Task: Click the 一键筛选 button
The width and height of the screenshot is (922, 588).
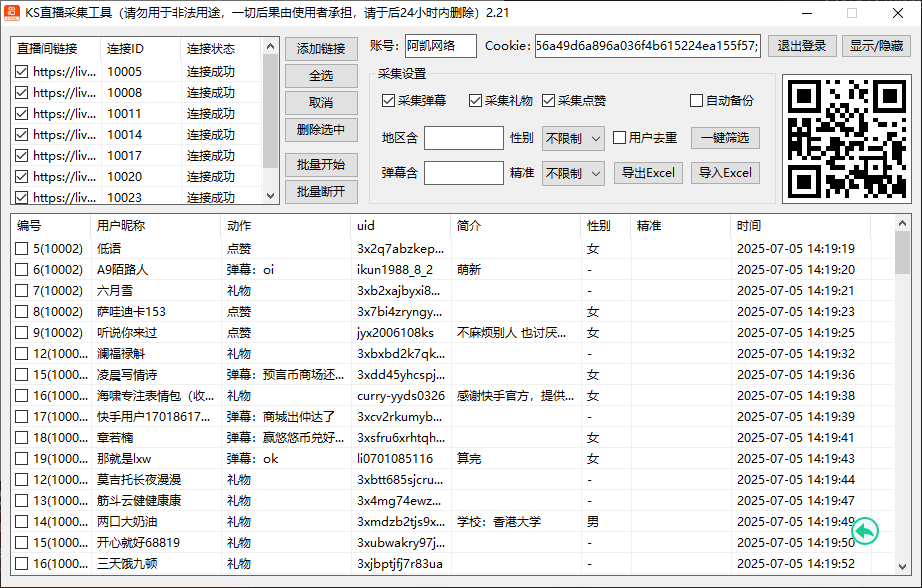Action: coord(725,138)
